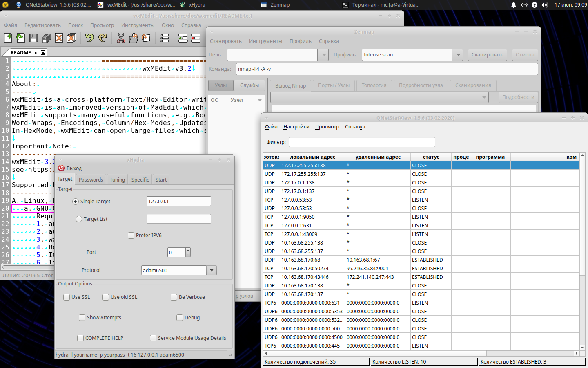Click the Команда nmap command field
The height and width of the screenshot is (368, 588).
(387, 69)
